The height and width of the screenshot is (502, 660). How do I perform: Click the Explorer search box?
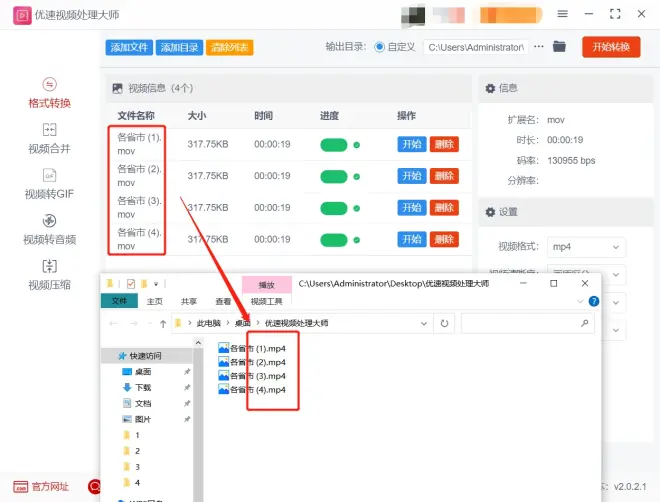[527, 323]
